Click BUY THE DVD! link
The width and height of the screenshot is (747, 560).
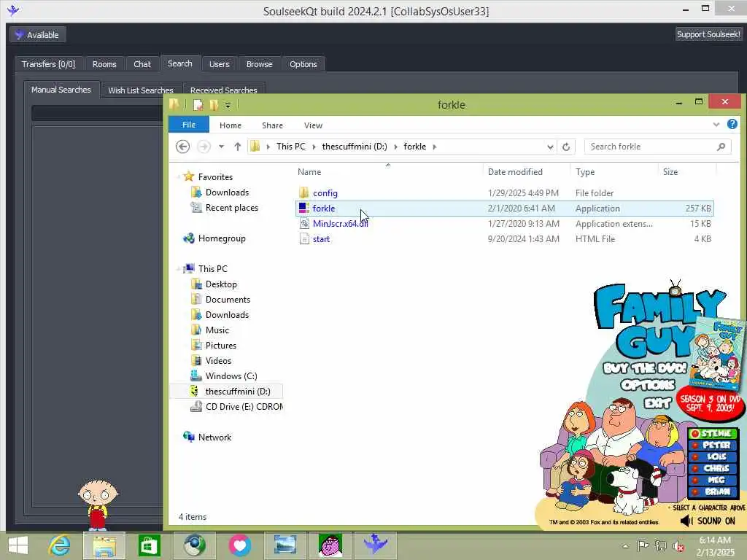[x=645, y=368]
